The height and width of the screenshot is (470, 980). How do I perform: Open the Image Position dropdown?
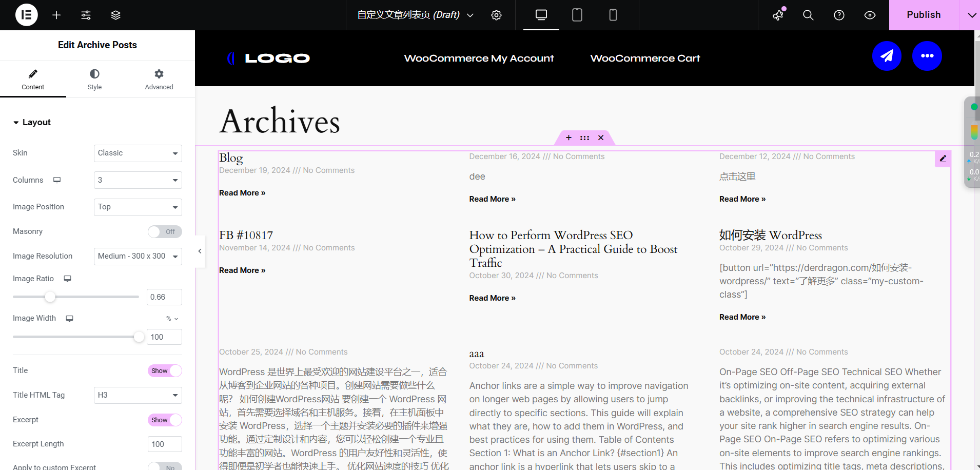[138, 207]
